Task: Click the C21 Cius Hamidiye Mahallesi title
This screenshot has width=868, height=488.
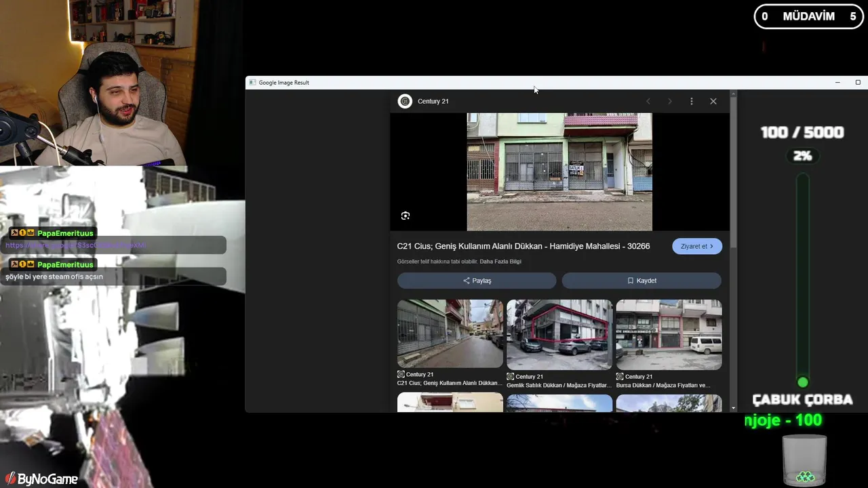Action: click(x=524, y=246)
